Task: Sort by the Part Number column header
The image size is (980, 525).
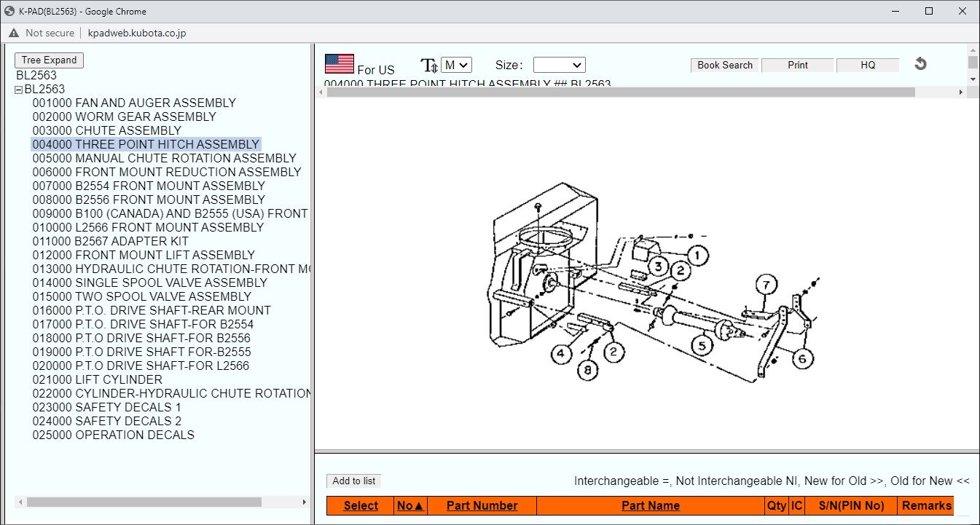Action: (482, 505)
